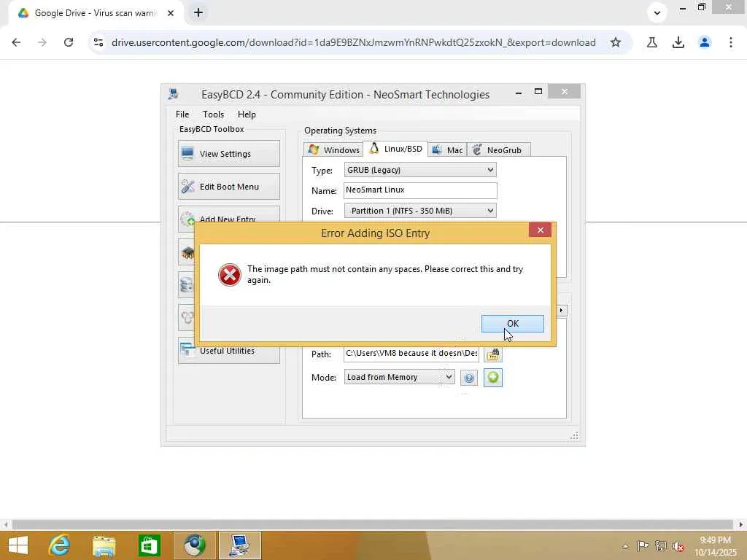Screen dimensions: 747x560
Task: Close the Error Adding ISO Entry dialog
Action: click(540, 230)
